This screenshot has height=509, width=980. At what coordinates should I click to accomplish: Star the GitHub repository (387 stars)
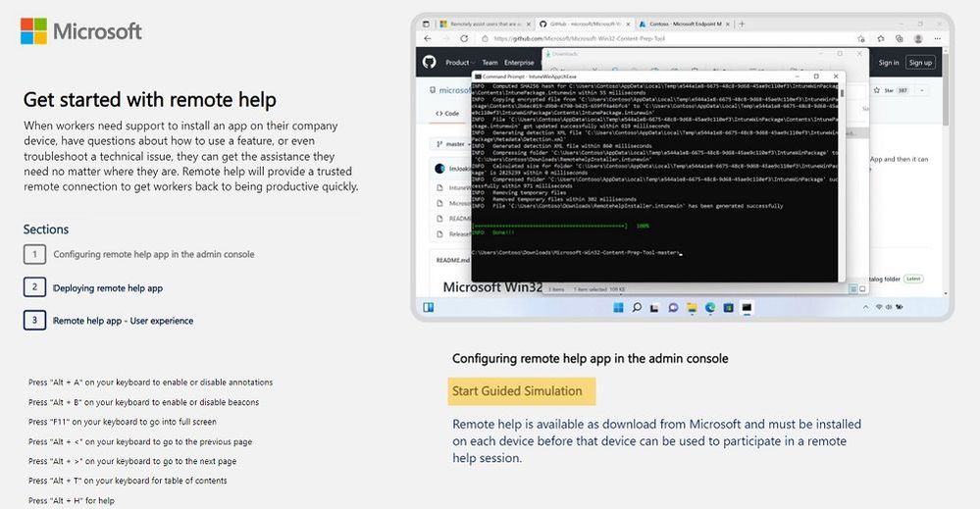pyautogui.click(x=892, y=90)
